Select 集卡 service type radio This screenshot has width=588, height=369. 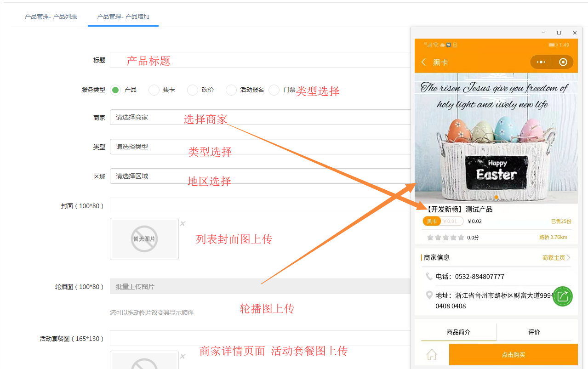[x=154, y=90]
